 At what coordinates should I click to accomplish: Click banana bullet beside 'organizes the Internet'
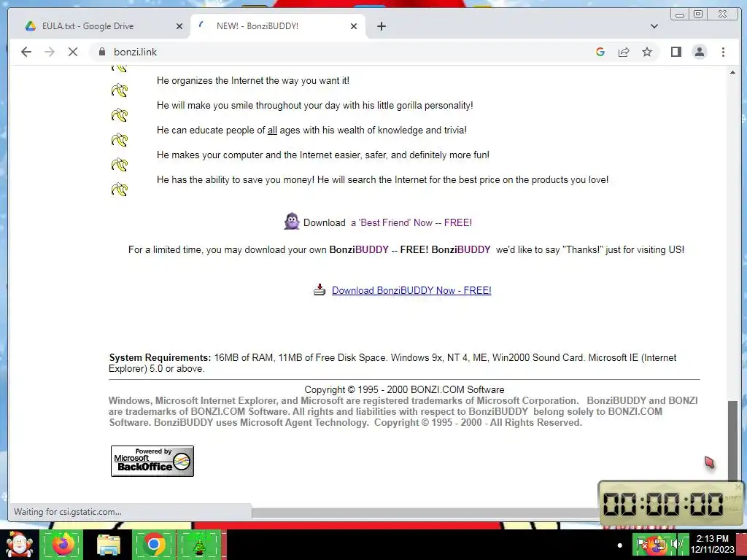[x=120, y=90]
